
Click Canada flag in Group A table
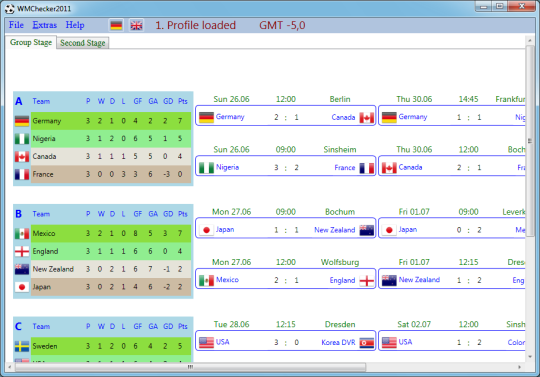(x=22, y=157)
